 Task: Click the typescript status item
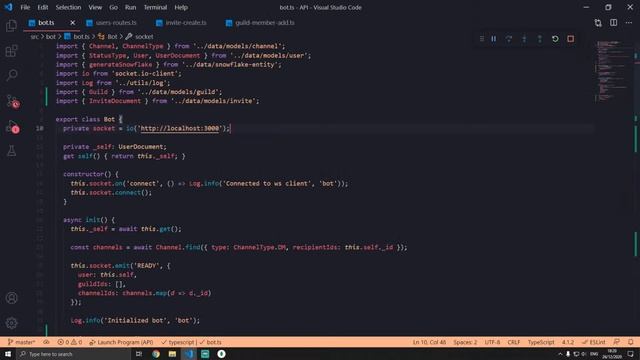coord(178,342)
